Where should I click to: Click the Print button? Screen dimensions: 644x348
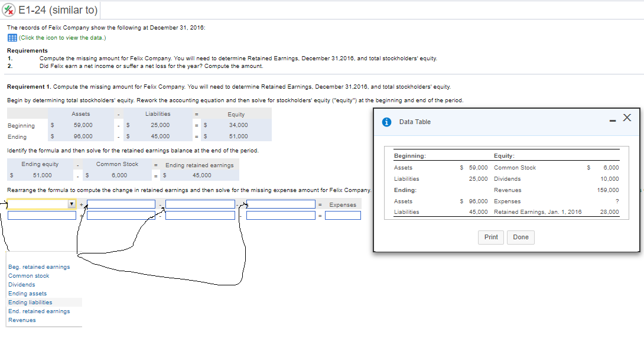click(491, 237)
